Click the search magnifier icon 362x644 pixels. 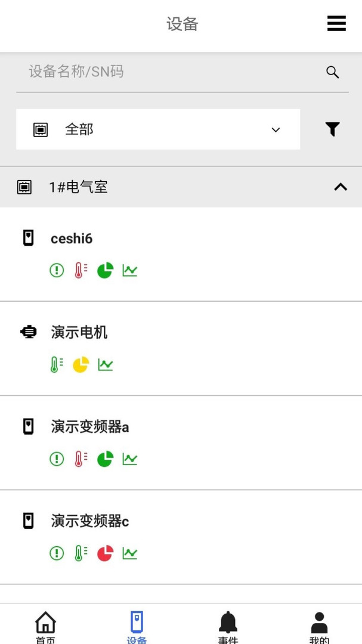(333, 72)
